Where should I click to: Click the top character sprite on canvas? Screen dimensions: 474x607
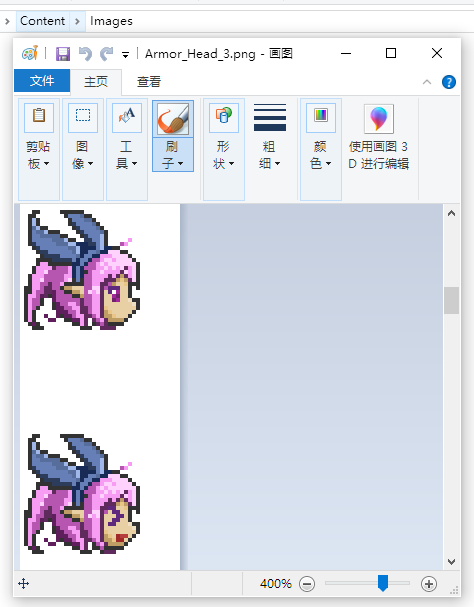coord(82,270)
